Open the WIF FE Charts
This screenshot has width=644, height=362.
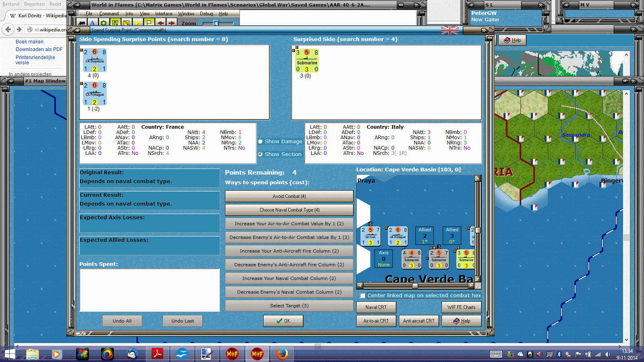click(x=461, y=307)
